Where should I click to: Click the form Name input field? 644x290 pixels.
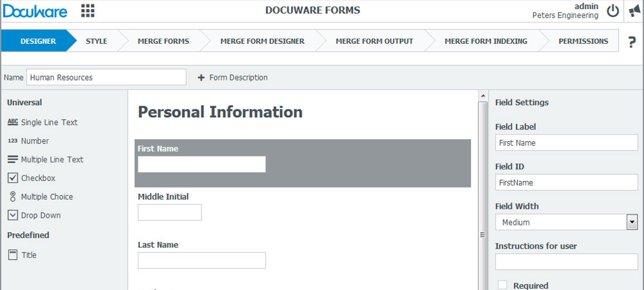[x=106, y=77]
